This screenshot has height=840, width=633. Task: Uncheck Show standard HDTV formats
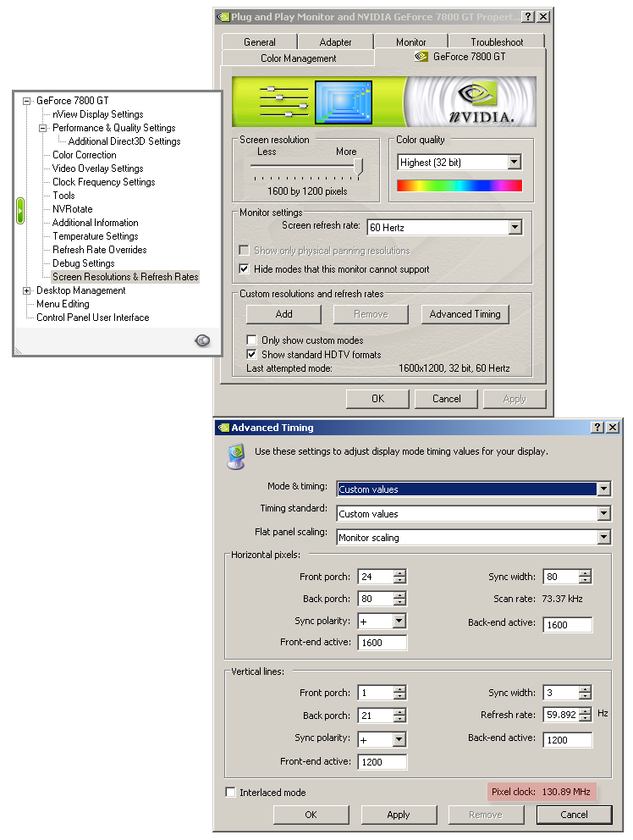click(251, 354)
